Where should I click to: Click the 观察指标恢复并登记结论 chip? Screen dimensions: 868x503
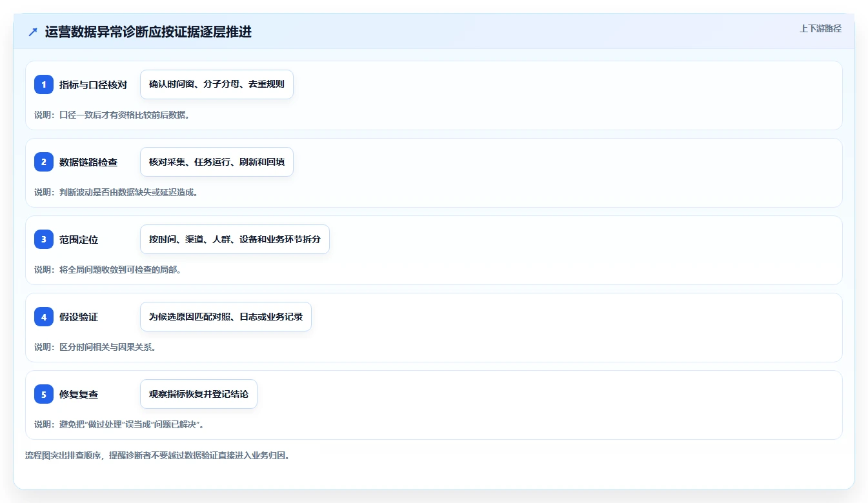click(x=199, y=394)
